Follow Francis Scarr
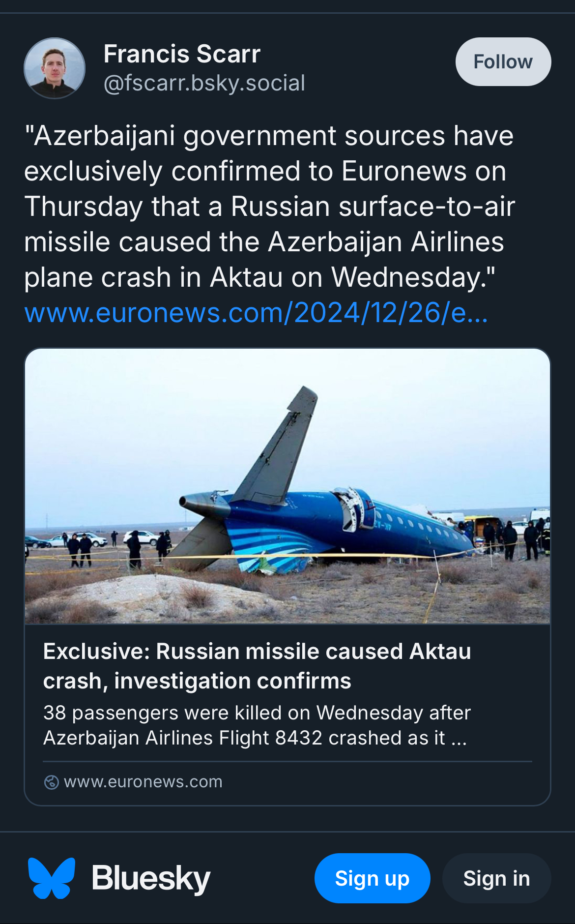Viewport: 575px width, 924px height. pyautogui.click(x=503, y=62)
